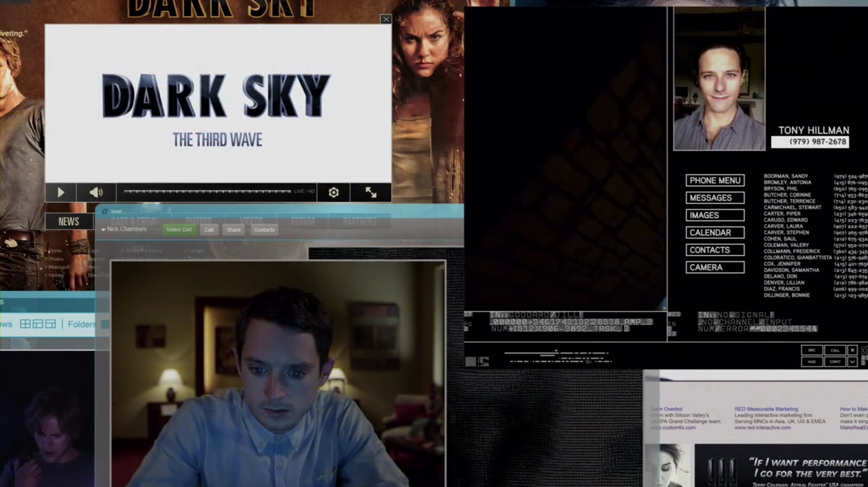
Task: Expand the down chevron beside CONT button
Action: click(852, 362)
